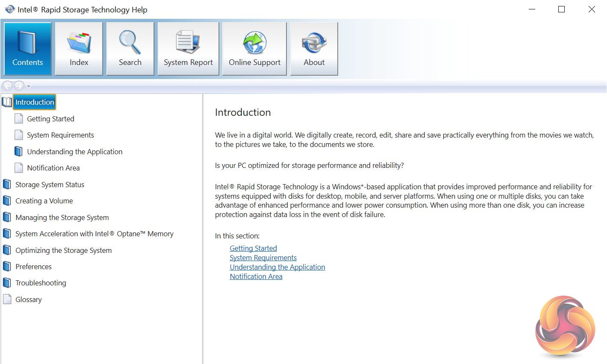Screen dimensions: 607x364
Task: Minimize the Help window
Action: [532, 9]
